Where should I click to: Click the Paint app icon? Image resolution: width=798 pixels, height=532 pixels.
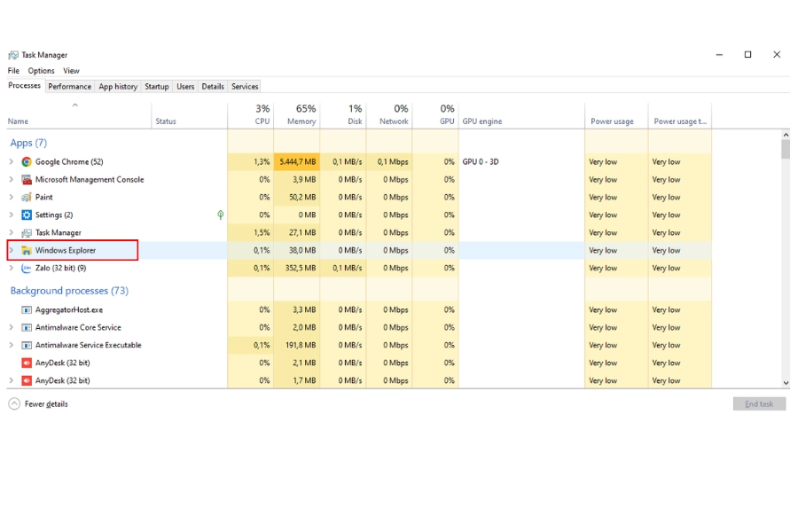27,197
